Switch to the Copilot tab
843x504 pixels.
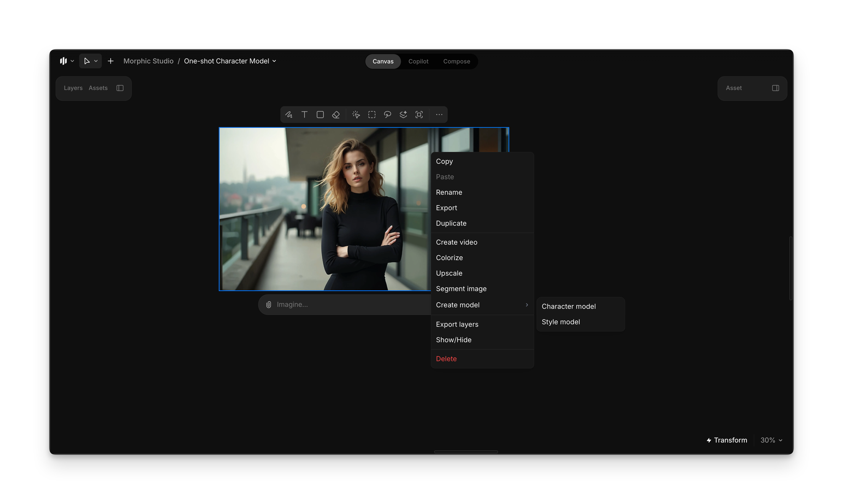tap(418, 62)
